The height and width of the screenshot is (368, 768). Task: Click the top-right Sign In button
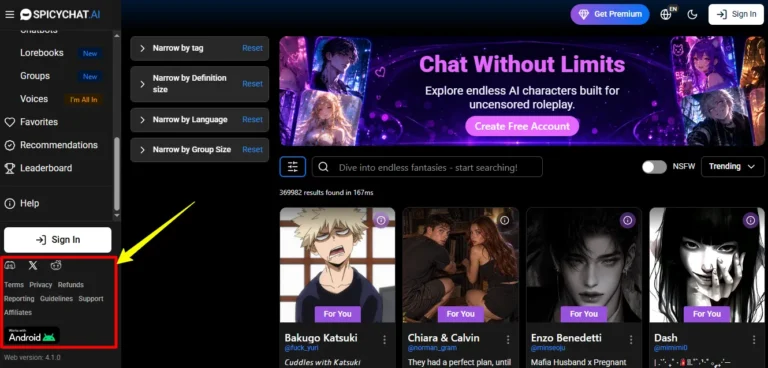point(736,14)
